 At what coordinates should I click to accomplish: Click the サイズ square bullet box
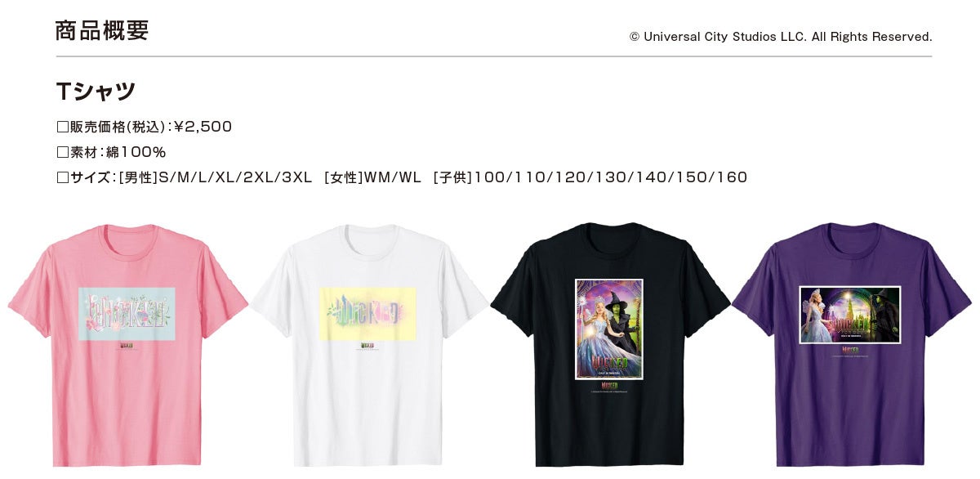point(63,177)
